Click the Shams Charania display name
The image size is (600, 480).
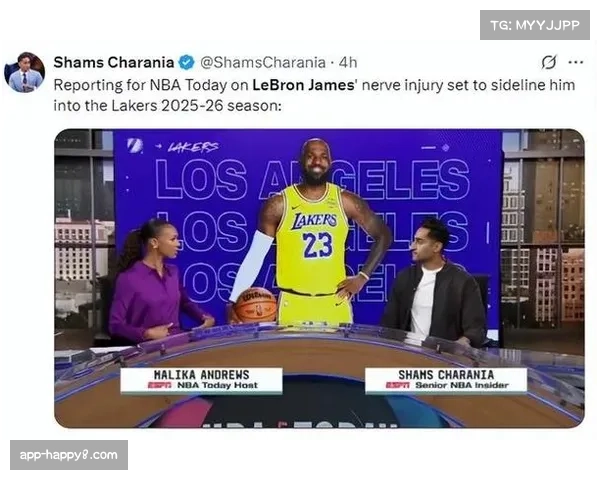click(x=114, y=62)
